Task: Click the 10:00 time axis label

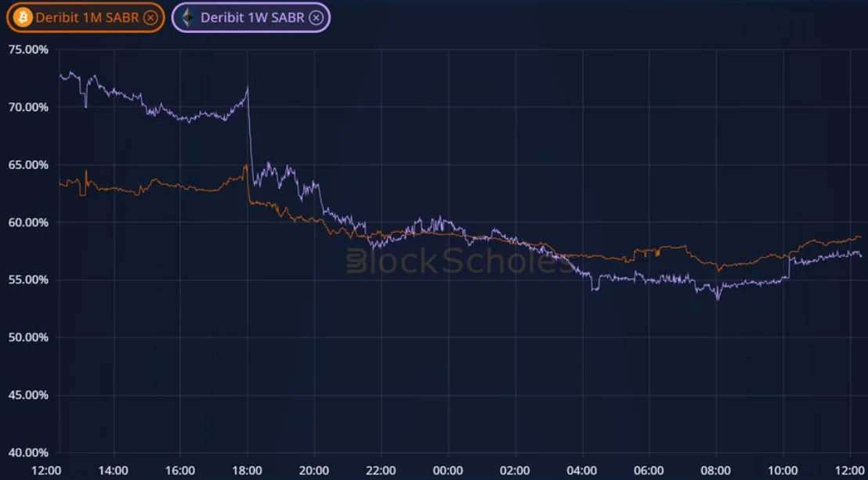Action: coord(783,471)
